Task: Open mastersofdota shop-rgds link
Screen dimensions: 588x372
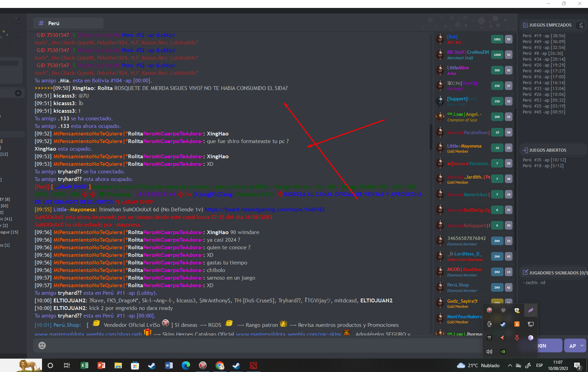Action: [x=88, y=334]
